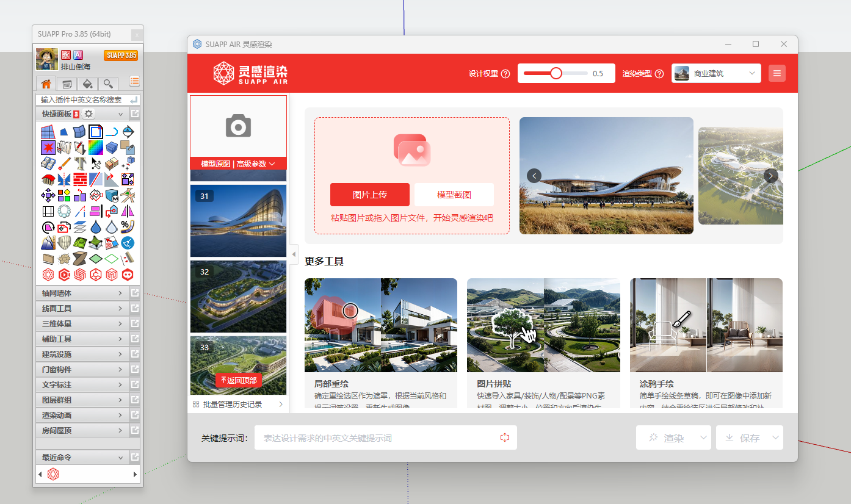The image size is (851, 504).
Task: Click the blue broom cleanup circle icon
Action: pos(128,243)
